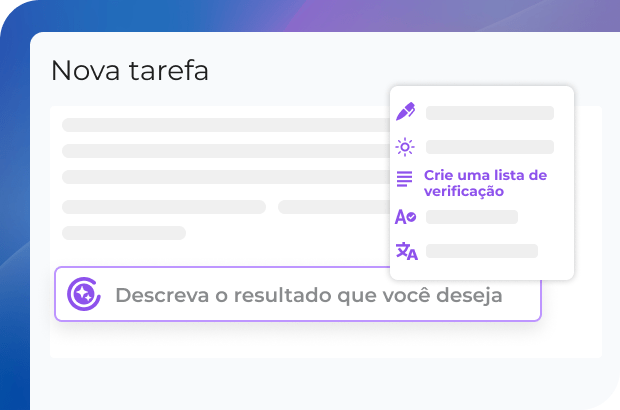
Task: Select the menu option next to pencil icon
Action: pos(489,113)
